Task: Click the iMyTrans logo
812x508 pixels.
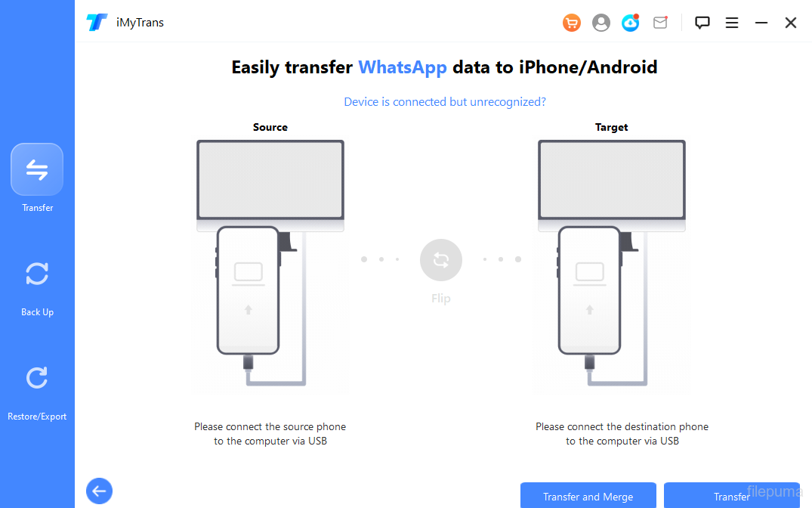Action: pos(97,23)
